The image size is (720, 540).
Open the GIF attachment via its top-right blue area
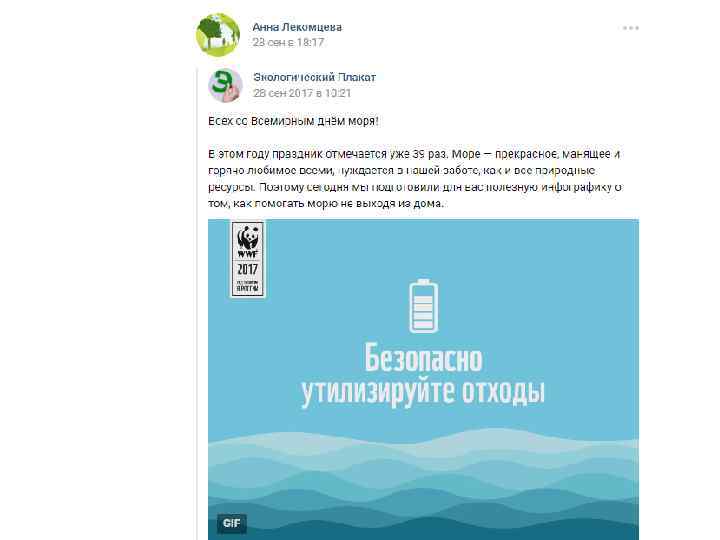tap(574, 257)
